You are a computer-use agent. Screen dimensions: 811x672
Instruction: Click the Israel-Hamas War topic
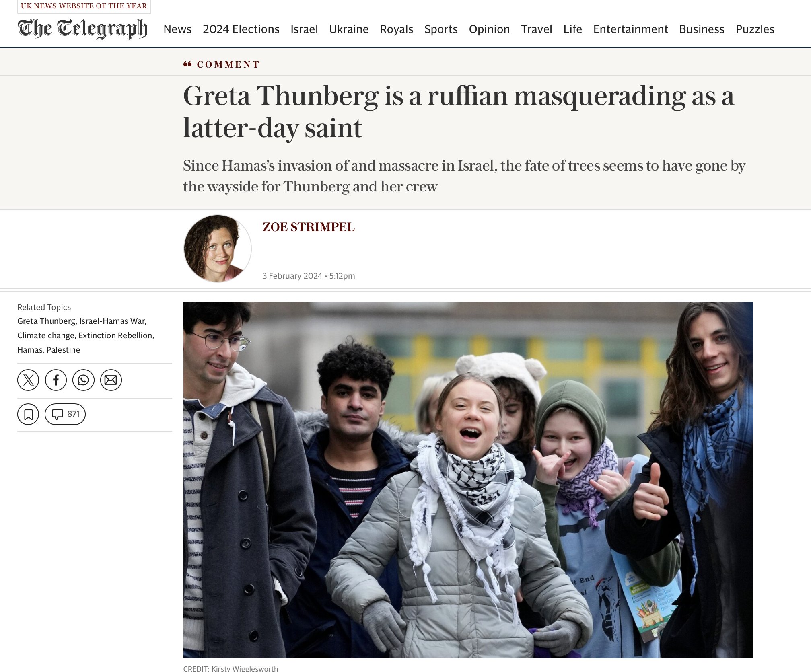point(112,321)
